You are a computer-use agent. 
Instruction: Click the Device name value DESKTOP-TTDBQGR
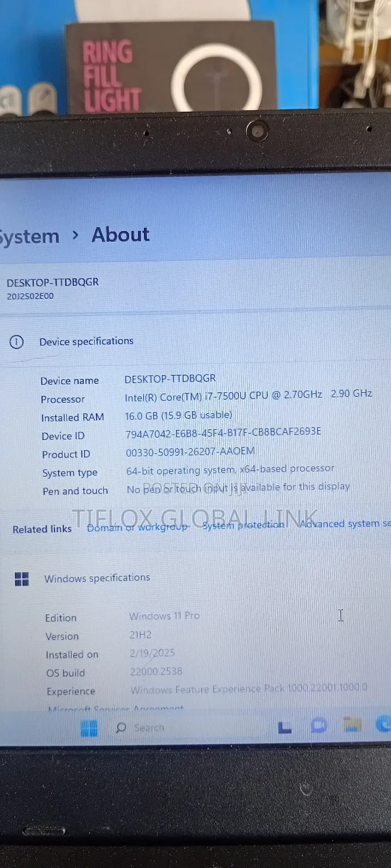click(x=170, y=378)
